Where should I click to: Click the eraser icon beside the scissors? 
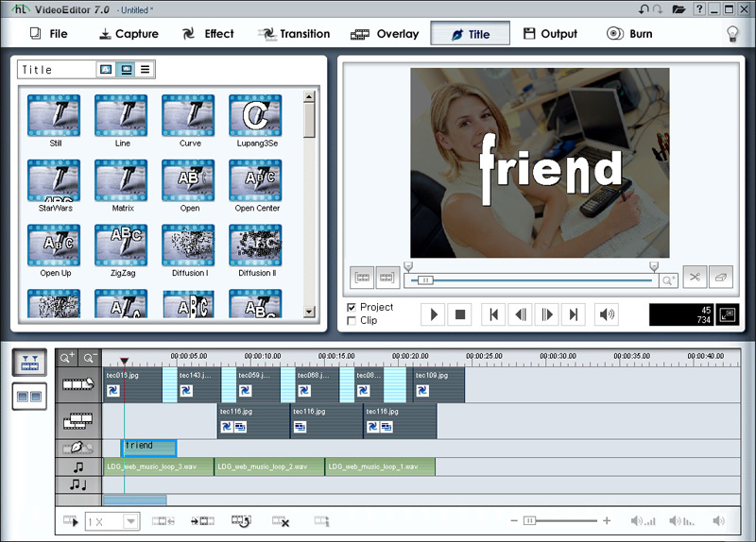tap(721, 278)
